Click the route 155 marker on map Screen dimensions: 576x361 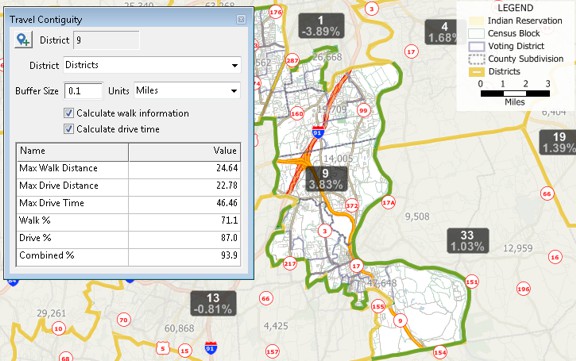coord(378,306)
